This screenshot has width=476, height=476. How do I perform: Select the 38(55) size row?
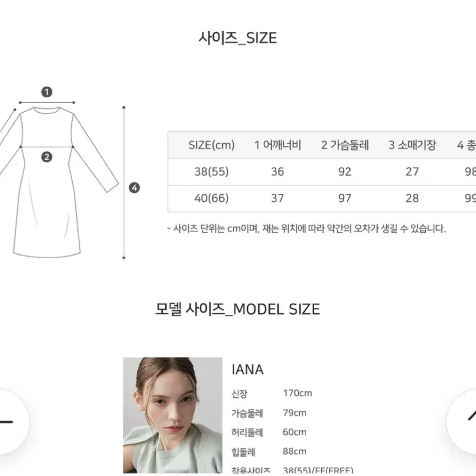pyautogui.click(x=322, y=172)
